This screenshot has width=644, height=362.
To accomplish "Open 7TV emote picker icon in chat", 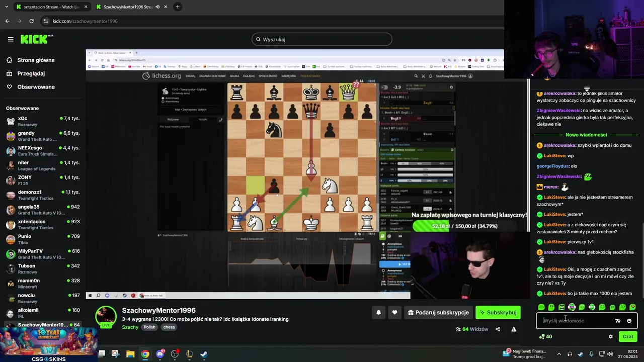I will click(x=618, y=321).
